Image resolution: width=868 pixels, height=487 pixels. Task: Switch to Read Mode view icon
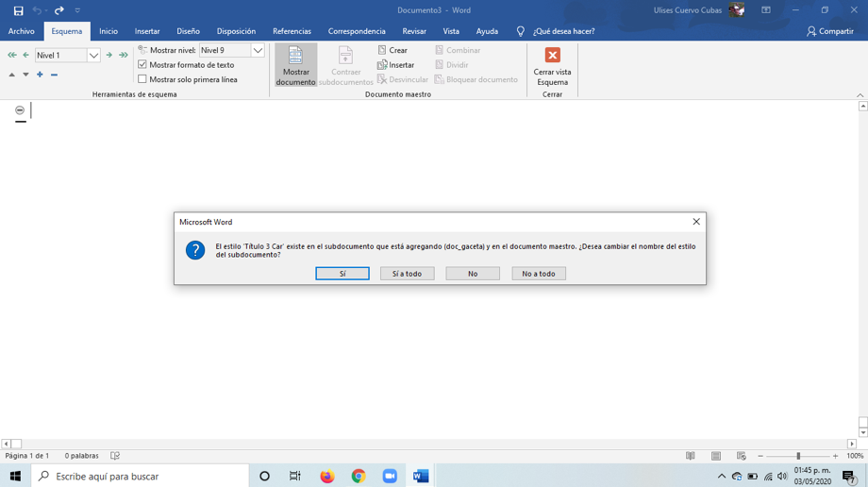point(691,456)
